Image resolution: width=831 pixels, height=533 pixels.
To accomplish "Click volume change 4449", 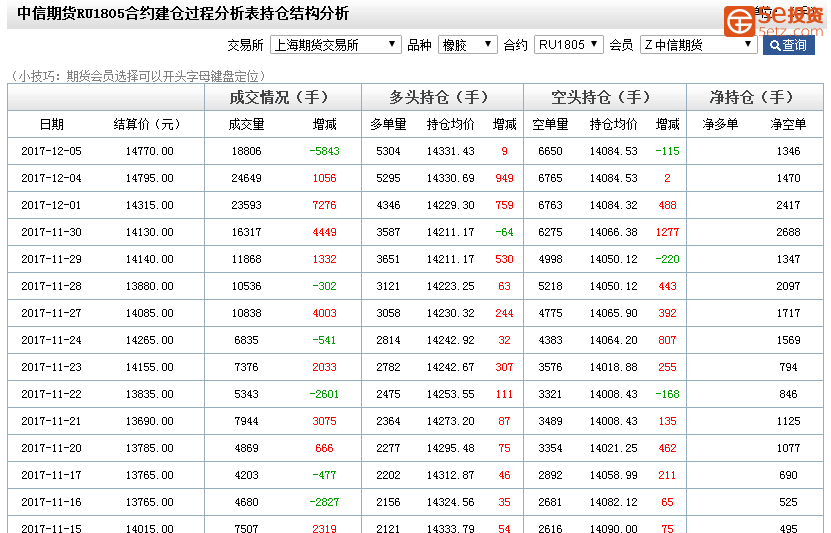I will pos(324,233).
